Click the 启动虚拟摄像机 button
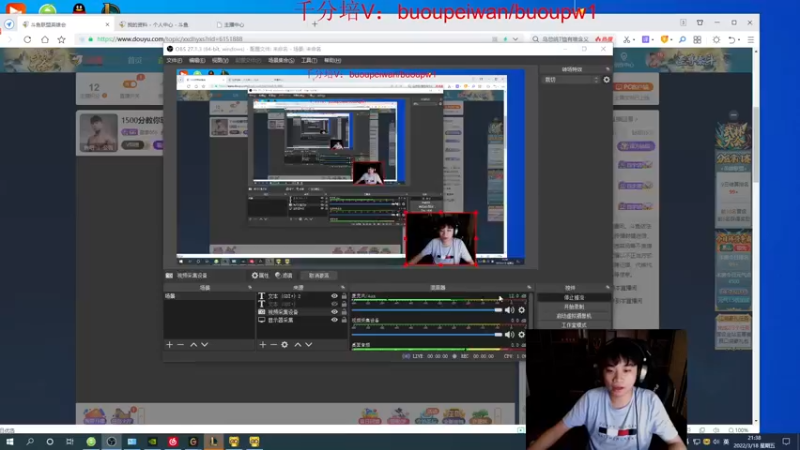 (574, 316)
